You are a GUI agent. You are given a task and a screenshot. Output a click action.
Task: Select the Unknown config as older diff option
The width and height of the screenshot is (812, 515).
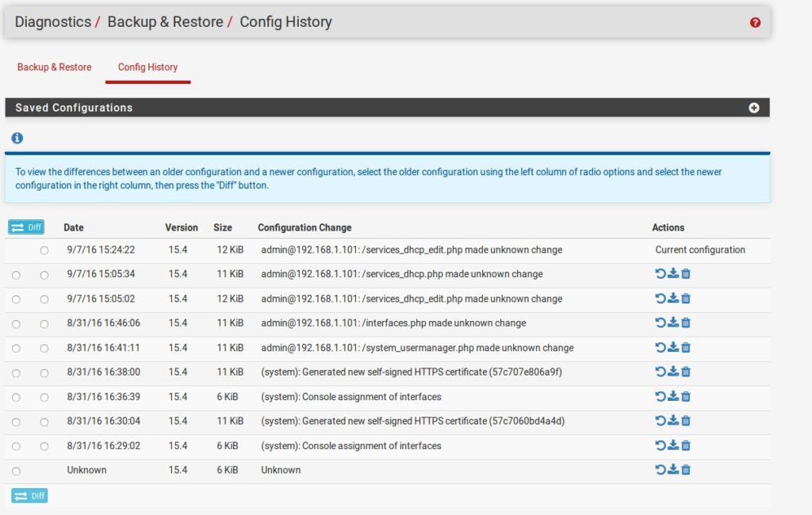pyautogui.click(x=17, y=470)
